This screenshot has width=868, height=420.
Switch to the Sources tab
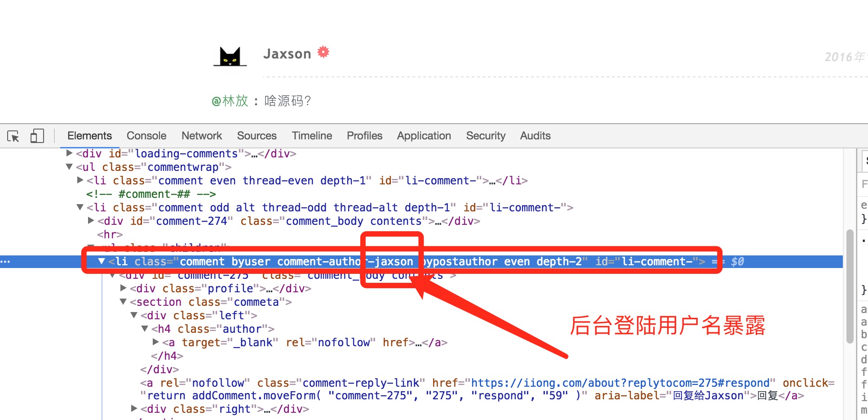[x=257, y=136]
